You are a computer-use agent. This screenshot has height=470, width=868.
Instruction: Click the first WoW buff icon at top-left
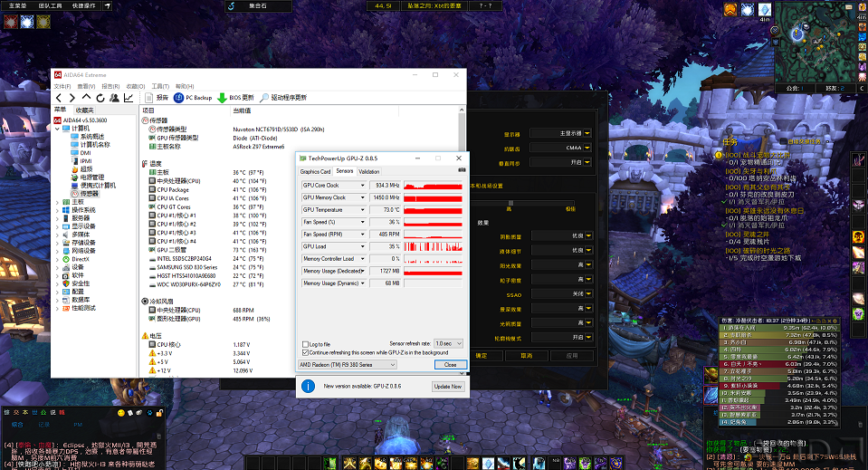pos(11,21)
